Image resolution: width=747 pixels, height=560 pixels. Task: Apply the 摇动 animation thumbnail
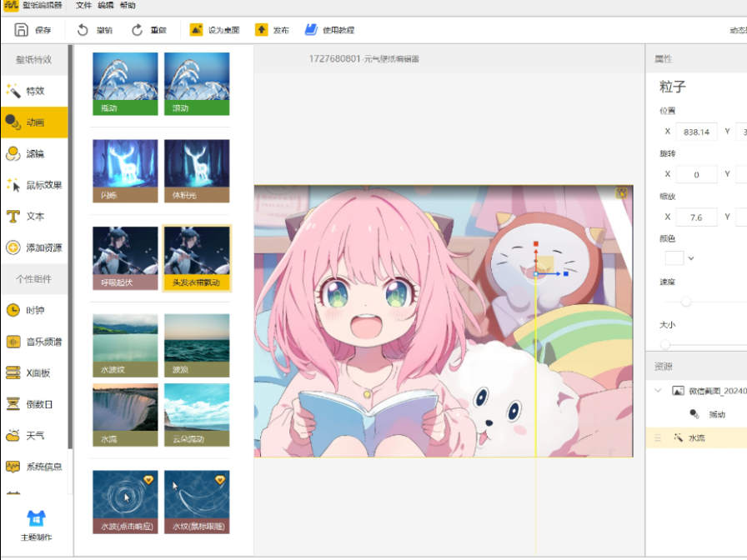coord(125,84)
